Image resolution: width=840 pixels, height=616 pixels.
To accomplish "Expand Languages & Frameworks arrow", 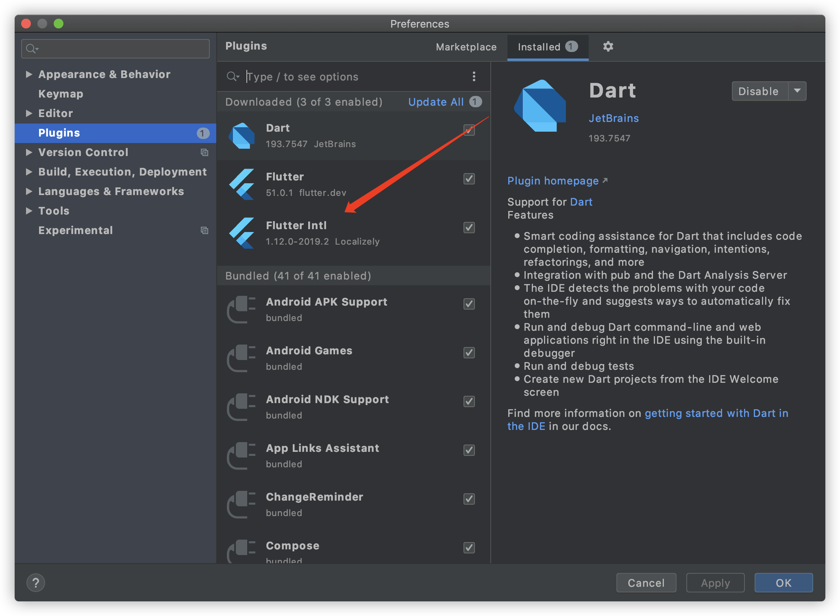I will click(x=29, y=191).
